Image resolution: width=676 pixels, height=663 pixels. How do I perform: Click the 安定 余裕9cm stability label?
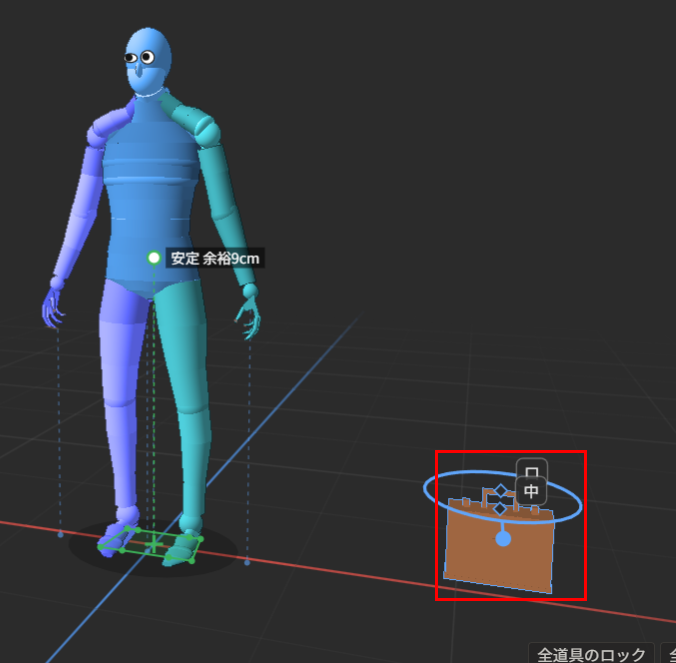click(x=215, y=258)
